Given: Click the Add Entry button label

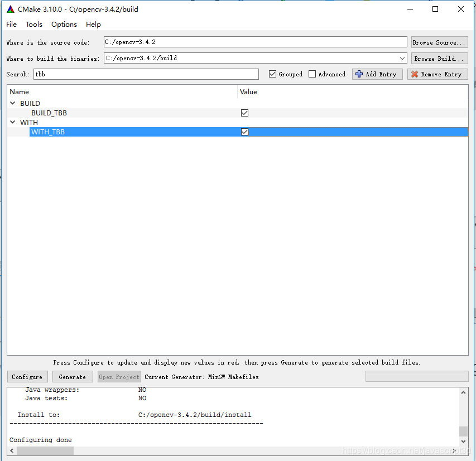Looking at the screenshot, I should [381, 74].
